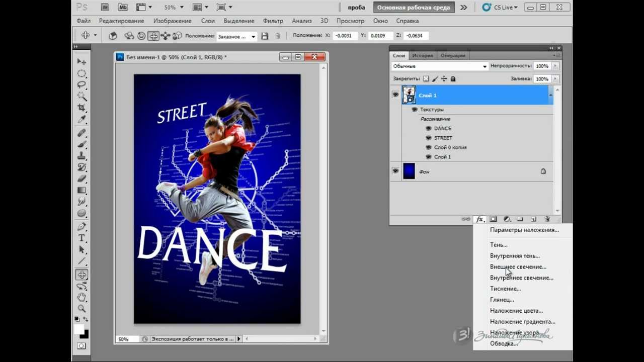This screenshot has width=644, height=362.
Task: Select the Quick Selection tool
Action: tap(82, 96)
